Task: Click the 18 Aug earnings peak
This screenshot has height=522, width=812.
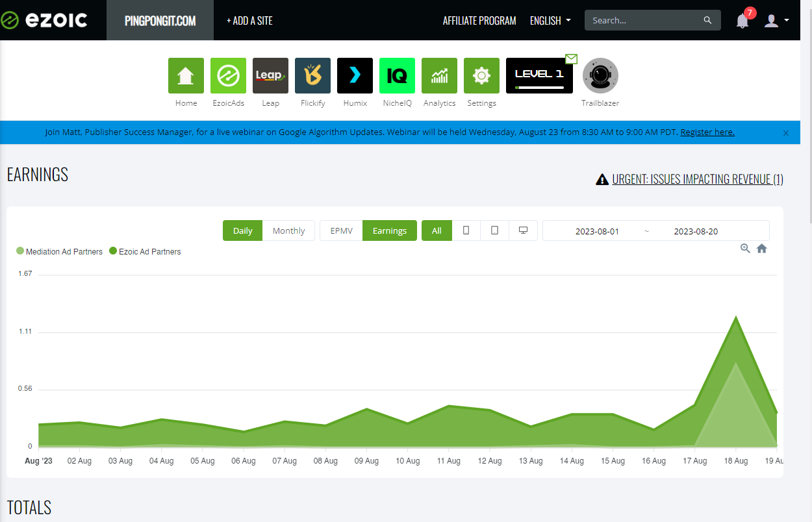Action: click(736, 317)
